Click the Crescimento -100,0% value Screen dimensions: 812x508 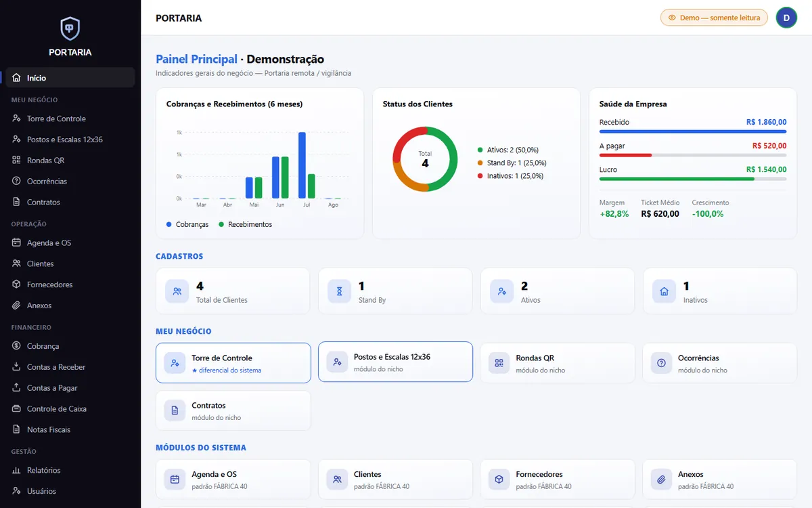(x=708, y=214)
